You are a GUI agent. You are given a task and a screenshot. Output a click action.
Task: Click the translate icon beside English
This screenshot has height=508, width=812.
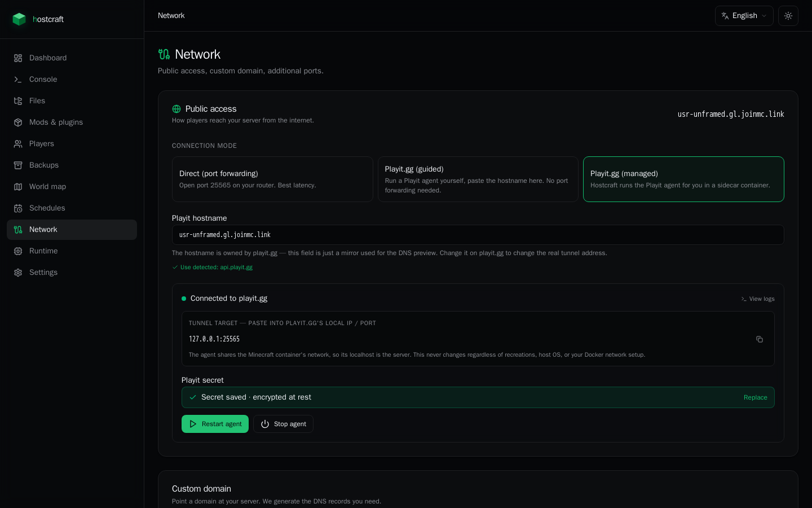click(x=725, y=16)
